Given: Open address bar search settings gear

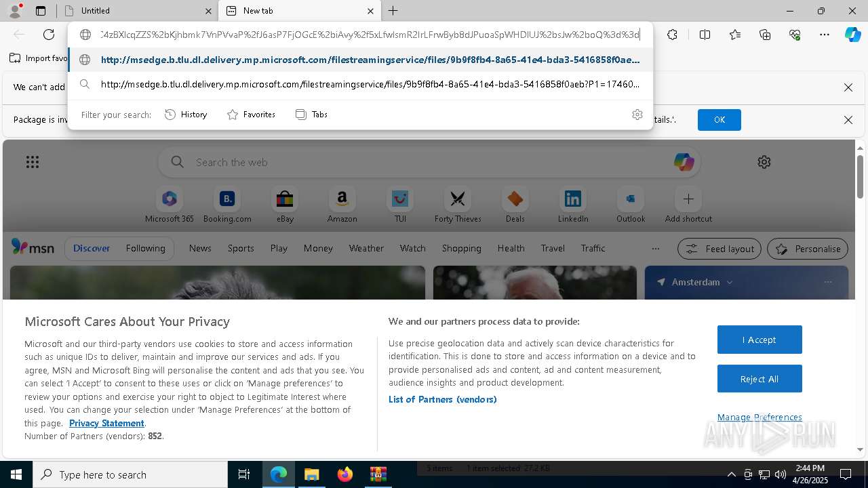Looking at the screenshot, I should pos(637,115).
